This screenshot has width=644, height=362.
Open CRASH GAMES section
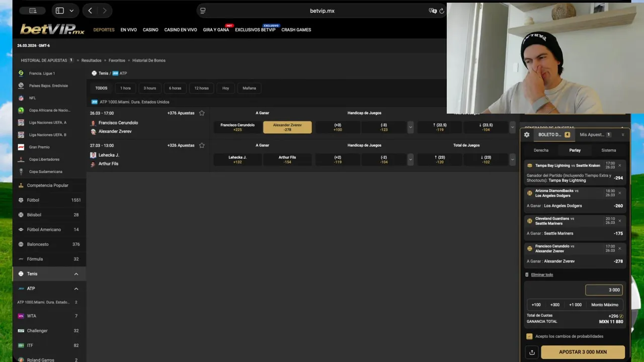tap(296, 30)
